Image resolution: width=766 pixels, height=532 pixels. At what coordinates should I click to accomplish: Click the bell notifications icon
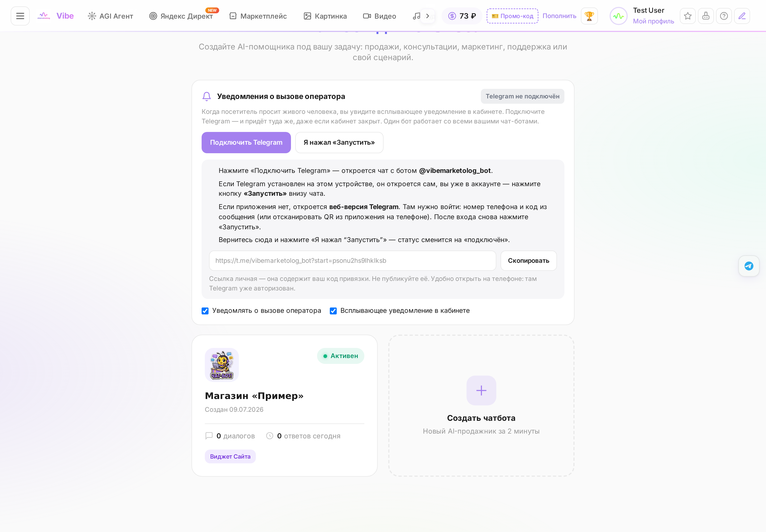[207, 96]
